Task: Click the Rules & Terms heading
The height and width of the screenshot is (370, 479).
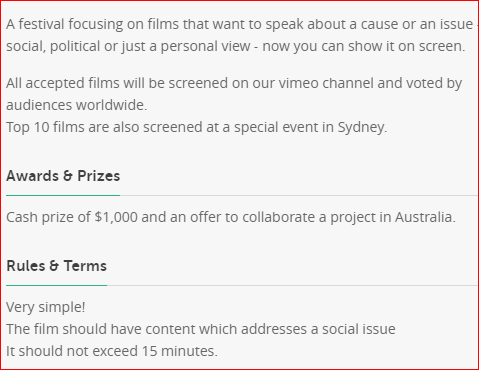Action: pyautogui.click(x=56, y=266)
